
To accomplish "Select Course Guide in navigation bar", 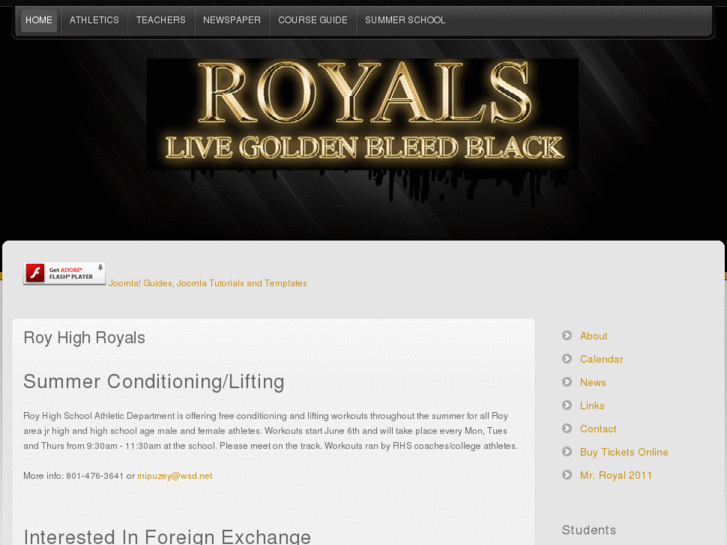I will pyautogui.click(x=312, y=20).
